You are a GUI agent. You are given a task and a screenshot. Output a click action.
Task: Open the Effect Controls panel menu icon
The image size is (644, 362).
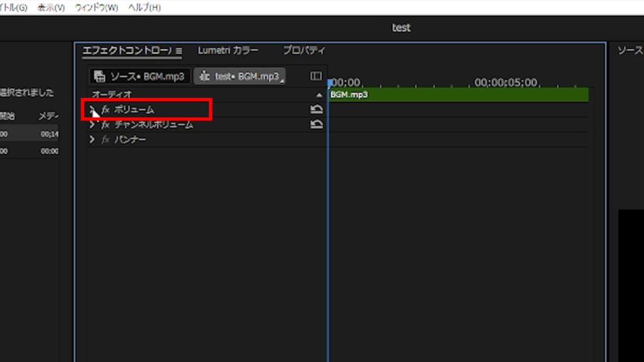pos(179,51)
